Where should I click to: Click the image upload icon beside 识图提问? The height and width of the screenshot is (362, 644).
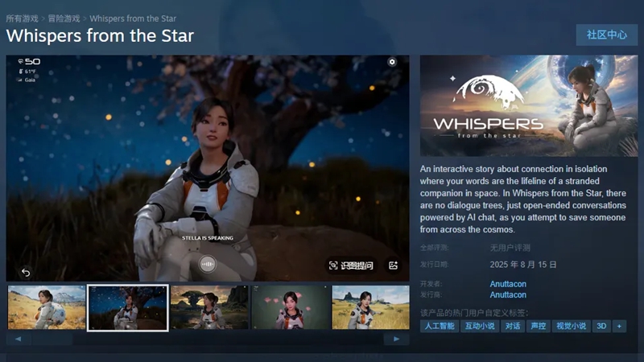point(393,265)
